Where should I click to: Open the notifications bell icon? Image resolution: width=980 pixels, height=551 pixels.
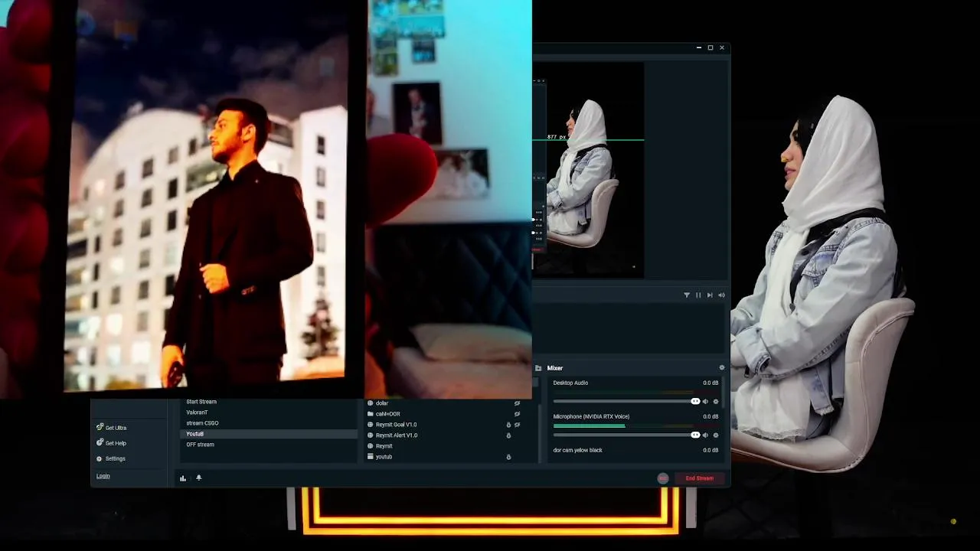click(x=198, y=478)
